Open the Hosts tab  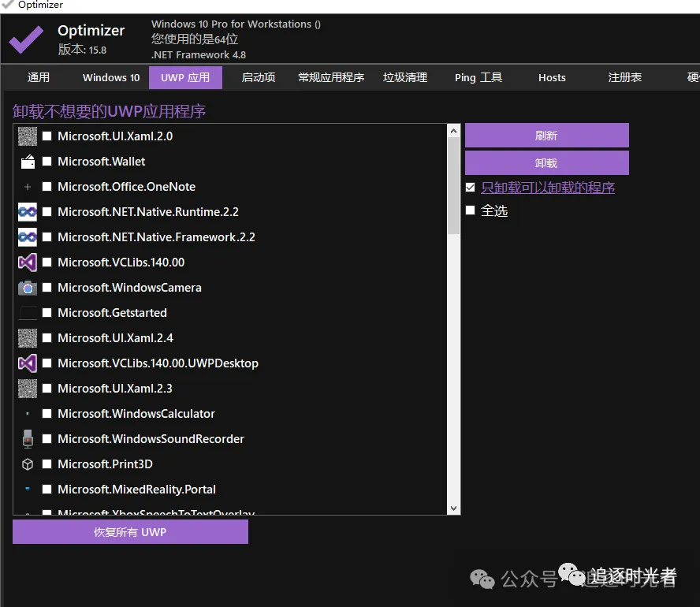[x=552, y=78]
